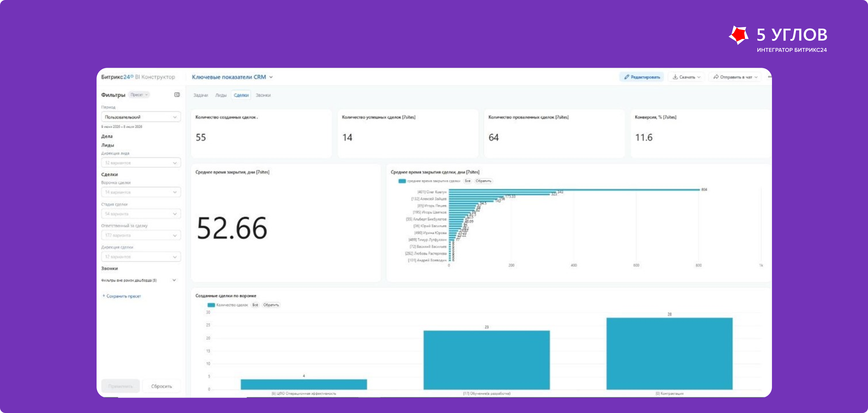Screen dimensions: 868x413
Task: Expand the Ключевые показатели CRM dashboard selector
Action: pyautogui.click(x=232, y=77)
